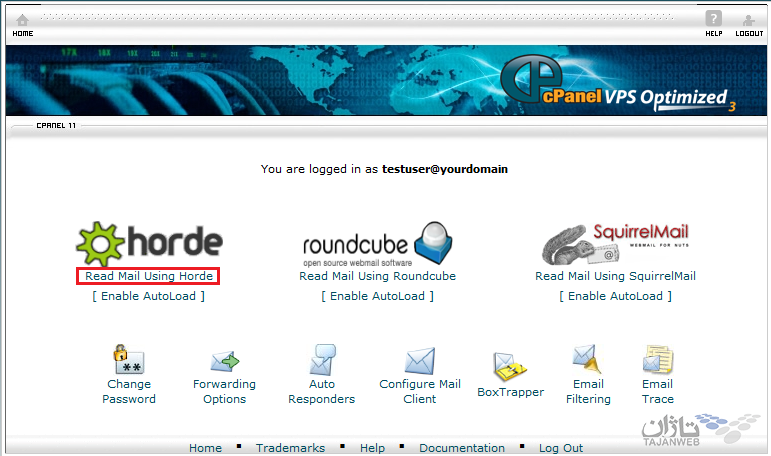Screen dimensions: 771x456
Task: Click the Logout person icon
Action: click(748, 20)
